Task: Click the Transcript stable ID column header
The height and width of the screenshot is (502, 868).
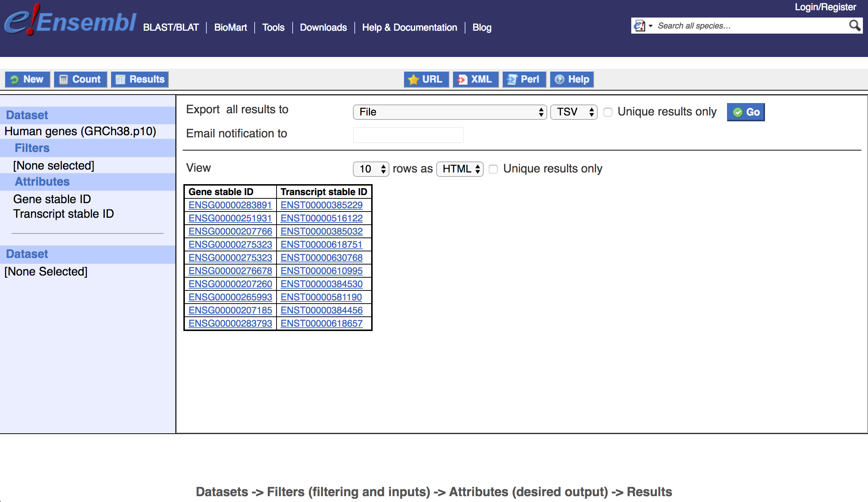Action: pyautogui.click(x=324, y=192)
